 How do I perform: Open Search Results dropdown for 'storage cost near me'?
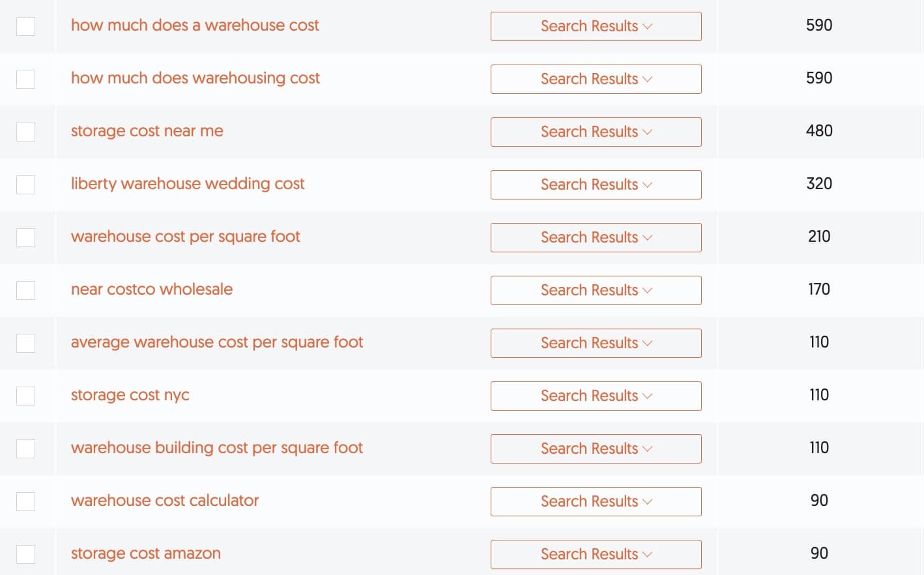[596, 132]
